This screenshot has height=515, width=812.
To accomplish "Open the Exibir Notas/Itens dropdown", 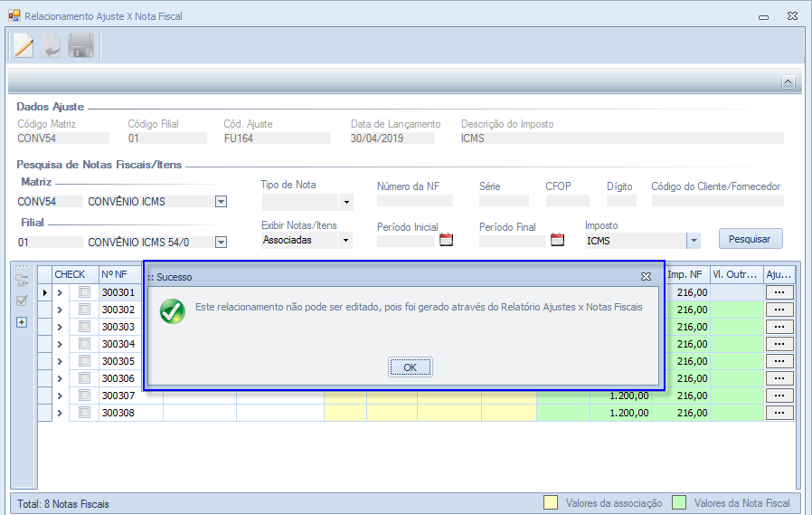I will 346,241.
